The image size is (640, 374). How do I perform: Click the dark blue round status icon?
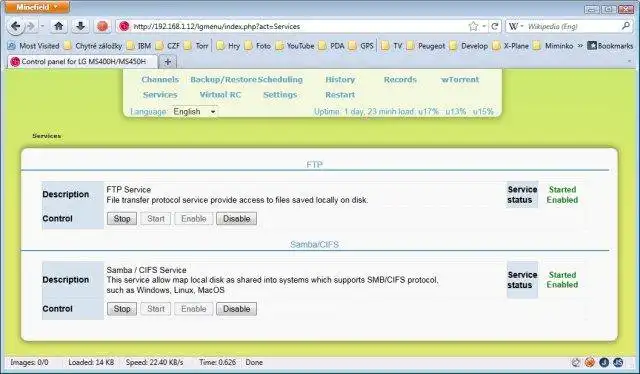(x=604, y=362)
